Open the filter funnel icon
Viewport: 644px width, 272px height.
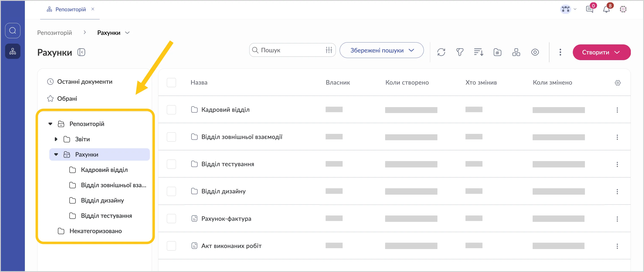coord(460,52)
